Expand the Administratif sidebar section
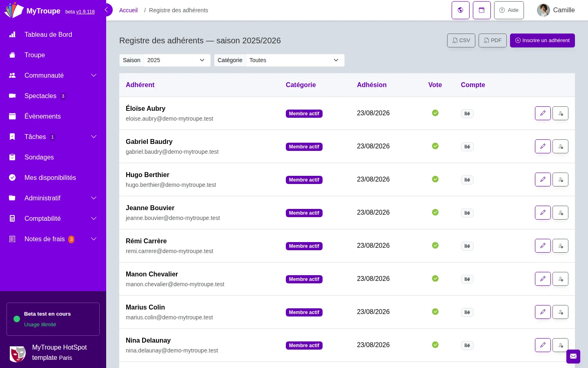The width and height of the screenshot is (588, 368). point(53,198)
